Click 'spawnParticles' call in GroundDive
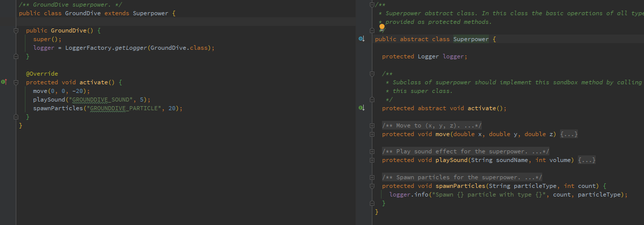Viewport: 644px width, 225px height. click(x=58, y=108)
